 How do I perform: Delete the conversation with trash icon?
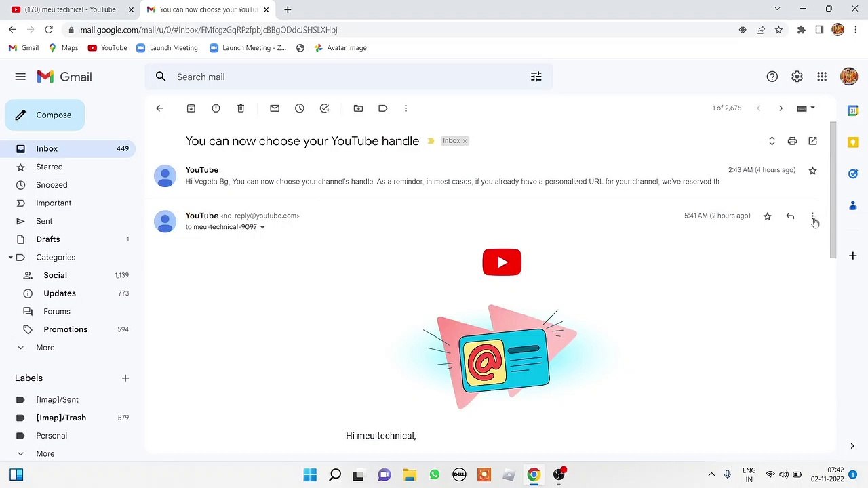click(x=241, y=108)
